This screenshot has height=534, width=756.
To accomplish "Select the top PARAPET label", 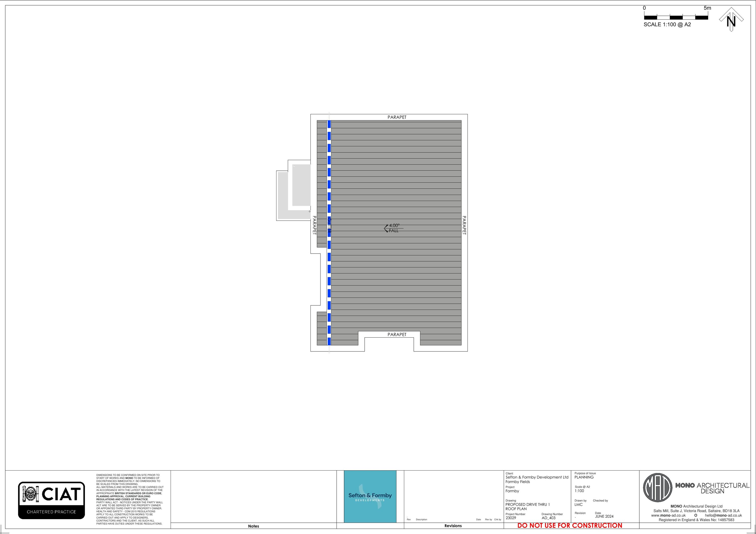I will [x=397, y=117].
